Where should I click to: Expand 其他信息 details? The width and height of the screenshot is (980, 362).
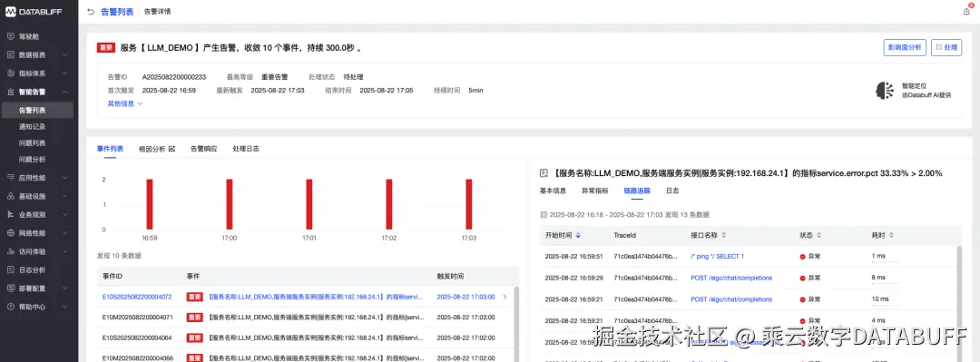(125, 103)
